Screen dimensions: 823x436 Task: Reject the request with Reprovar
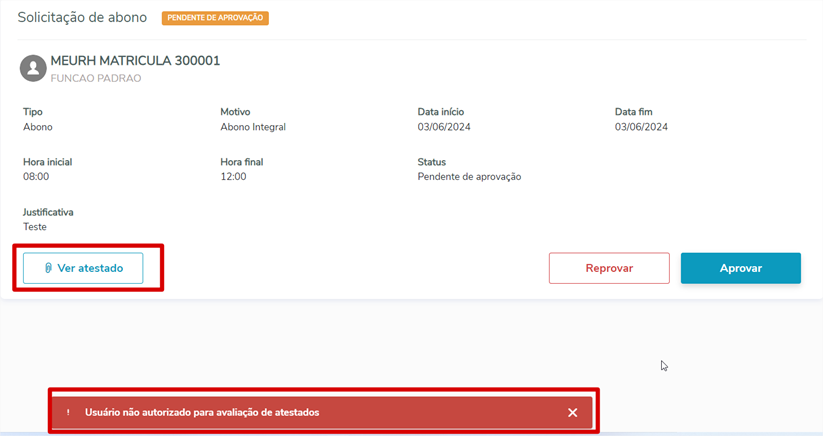(609, 268)
